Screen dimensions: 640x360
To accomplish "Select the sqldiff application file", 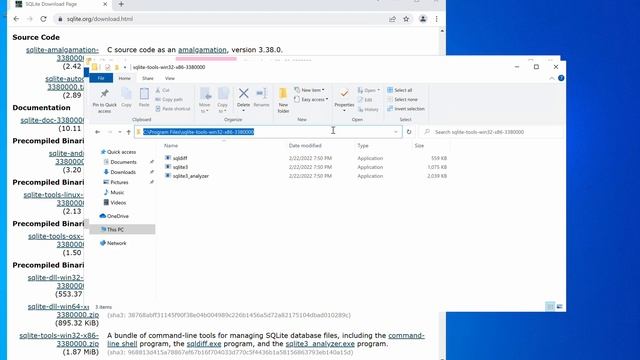I will click(x=180, y=158).
